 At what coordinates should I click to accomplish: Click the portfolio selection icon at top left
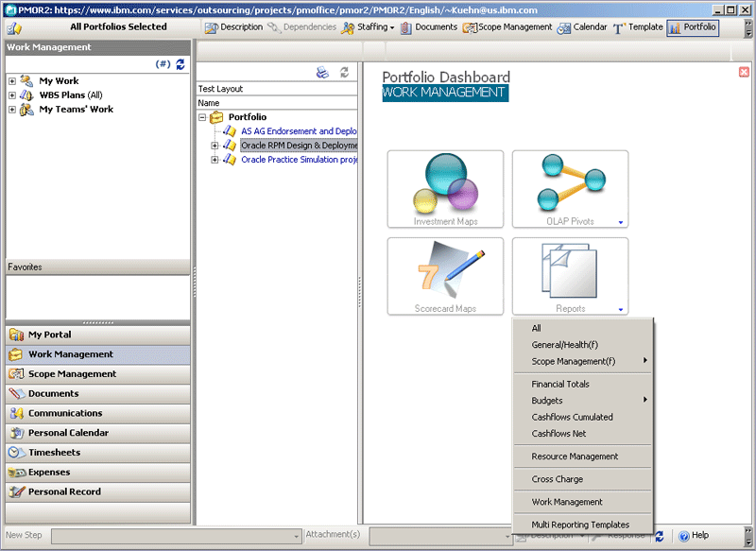[14, 28]
